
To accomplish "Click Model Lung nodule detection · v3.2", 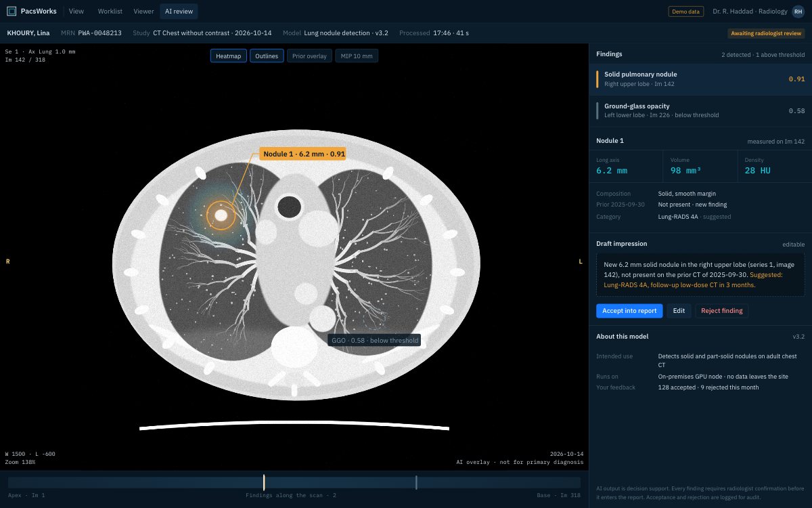I will coord(336,33).
